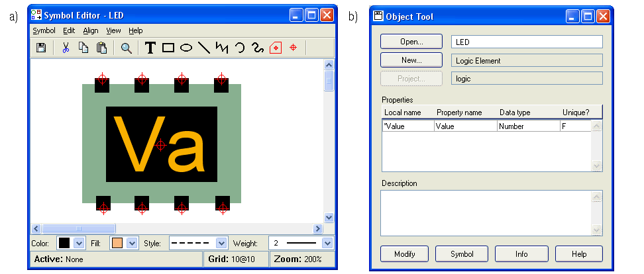Click the Paste clipboard icon
This screenshot has height=274, width=644.
[x=101, y=48]
